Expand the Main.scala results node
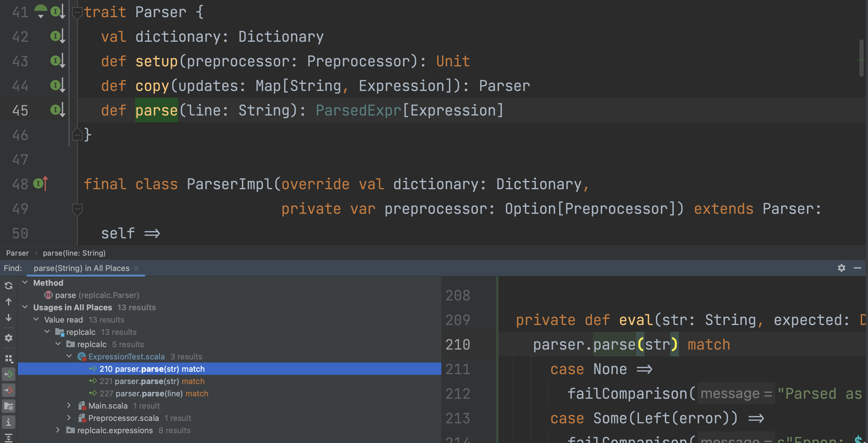 coord(69,406)
